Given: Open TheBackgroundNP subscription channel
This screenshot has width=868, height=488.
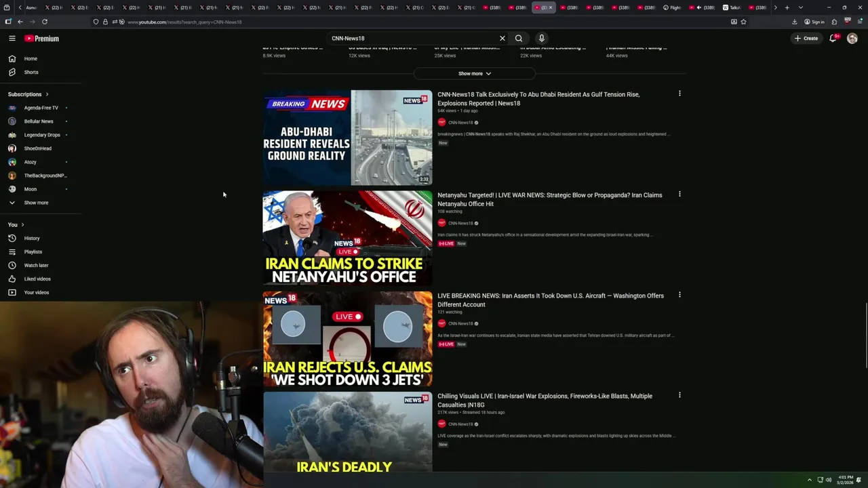Looking at the screenshot, I should pyautogui.click(x=45, y=176).
